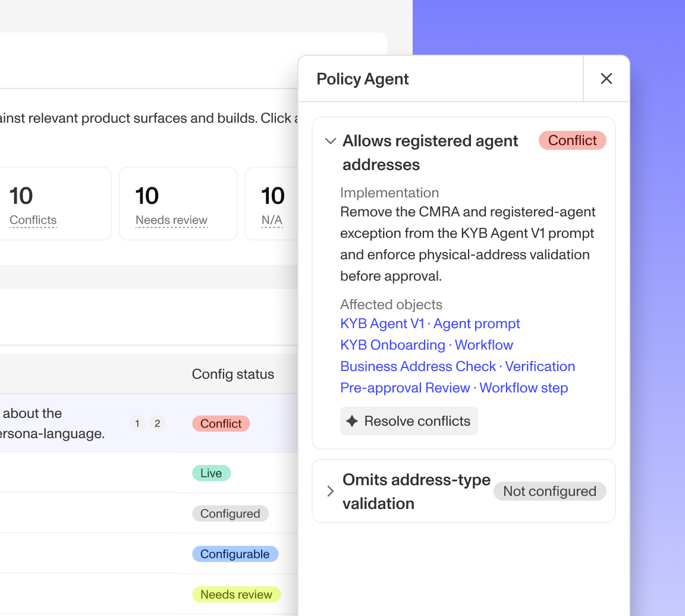
Task: Open Business Address Check · Verification link
Action: click(457, 366)
